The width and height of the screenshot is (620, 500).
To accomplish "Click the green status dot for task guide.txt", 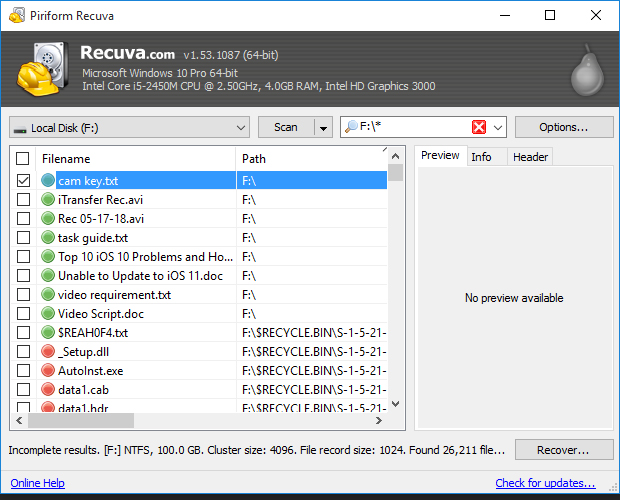I will (48, 237).
